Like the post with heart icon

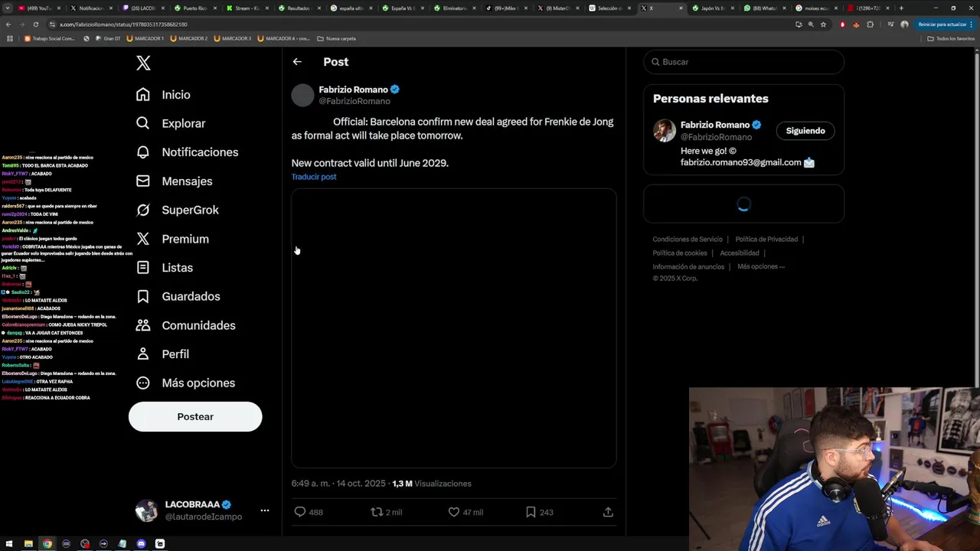[x=454, y=512]
